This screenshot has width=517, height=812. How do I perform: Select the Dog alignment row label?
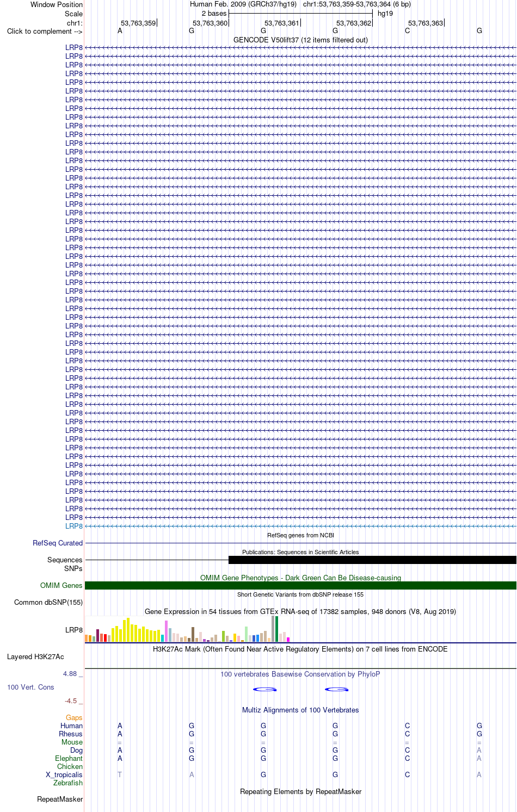(76, 750)
